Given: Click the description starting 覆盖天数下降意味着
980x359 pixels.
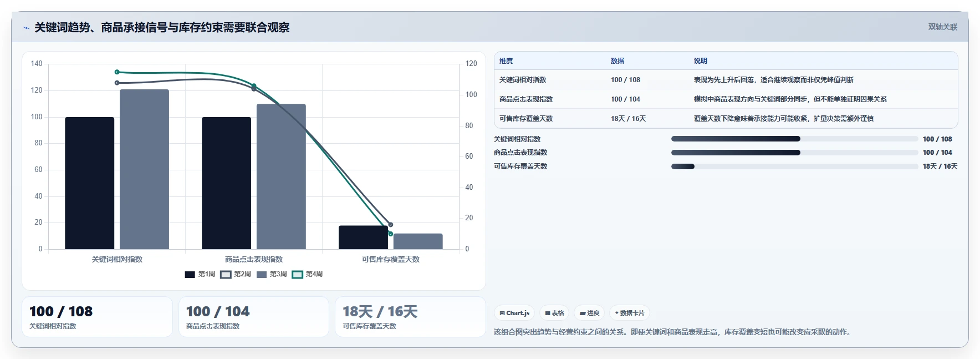Looking at the screenshot, I should (x=783, y=119).
